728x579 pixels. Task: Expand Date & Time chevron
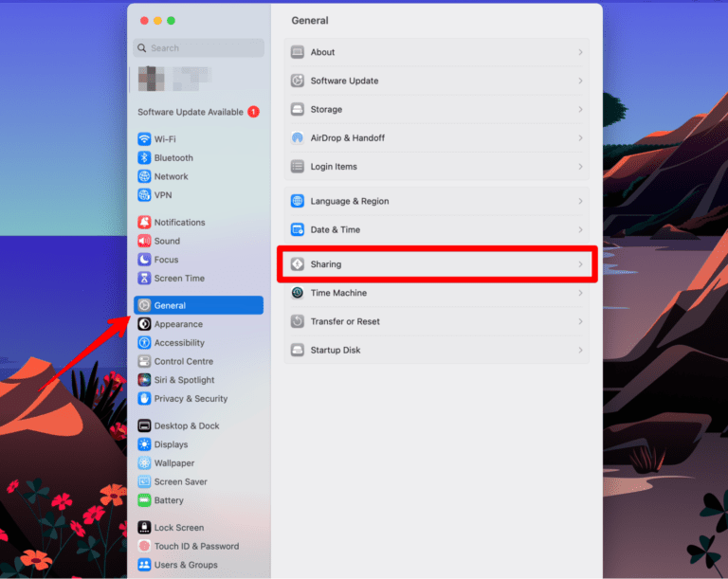(x=580, y=229)
